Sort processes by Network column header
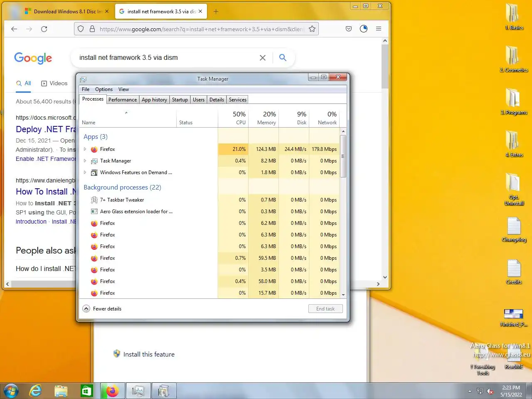 point(324,118)
